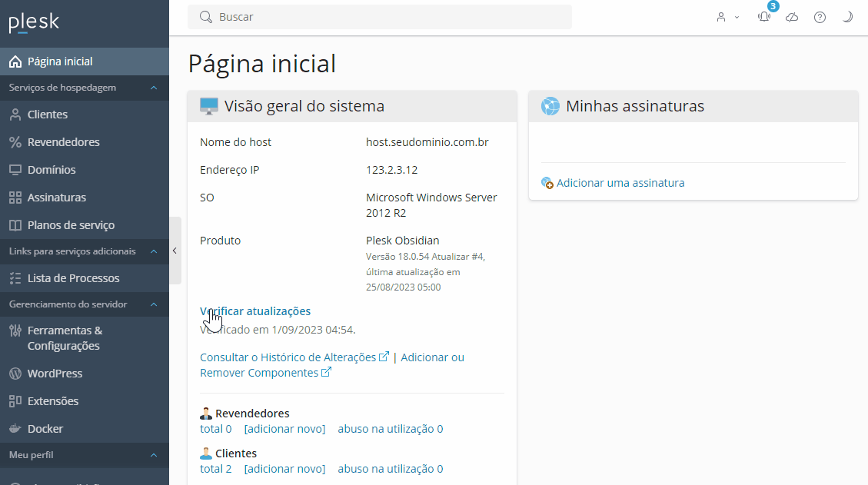Open Consultar o Histórico de Alterações
Screen dimensions: 868x485
tap(294, 357)
